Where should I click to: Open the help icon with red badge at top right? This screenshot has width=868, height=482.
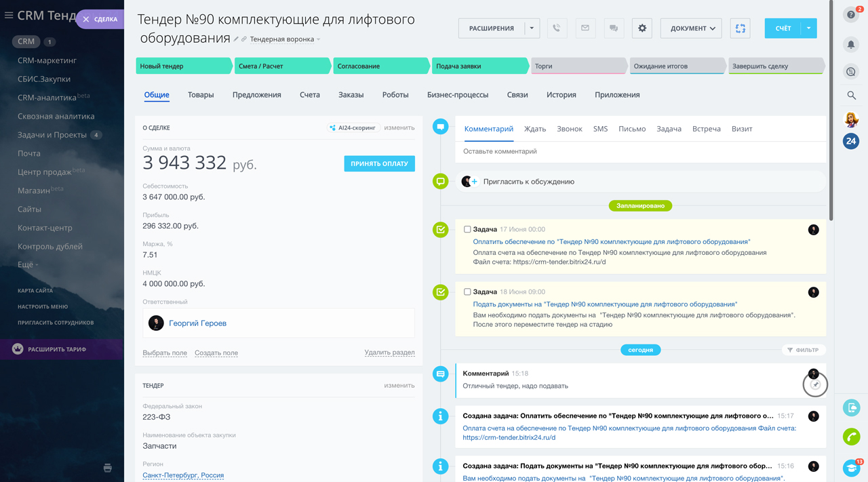coord(850,14)
